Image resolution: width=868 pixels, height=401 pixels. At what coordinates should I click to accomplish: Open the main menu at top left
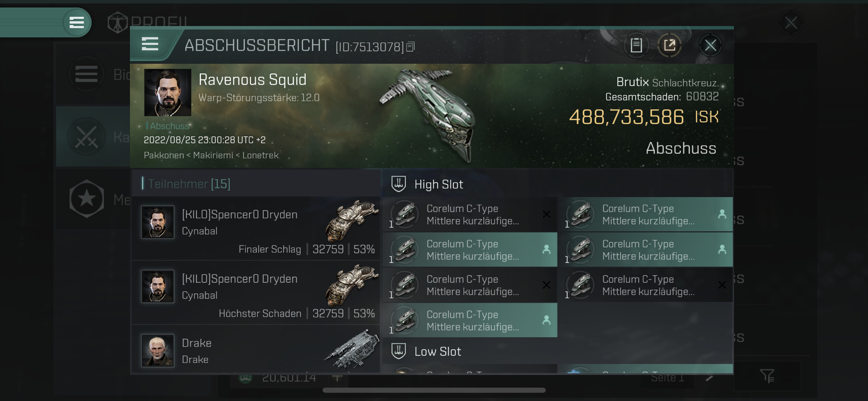pos(76,22)
